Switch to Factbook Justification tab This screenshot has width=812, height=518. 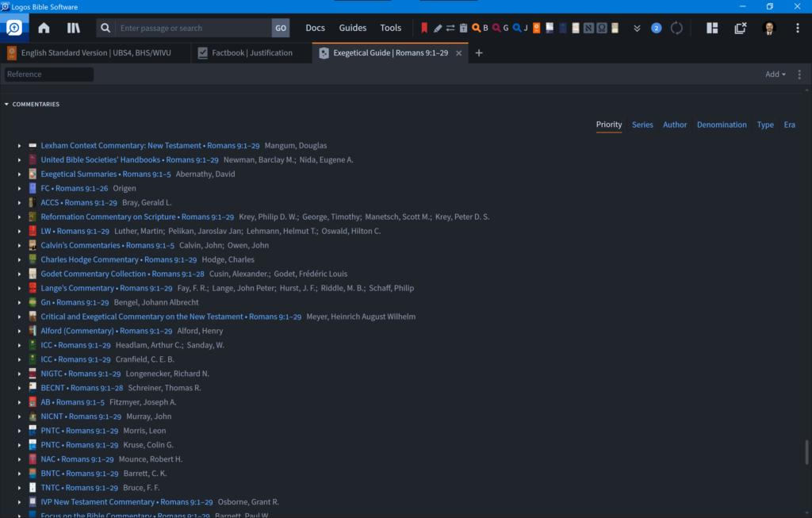click(251, 53)
